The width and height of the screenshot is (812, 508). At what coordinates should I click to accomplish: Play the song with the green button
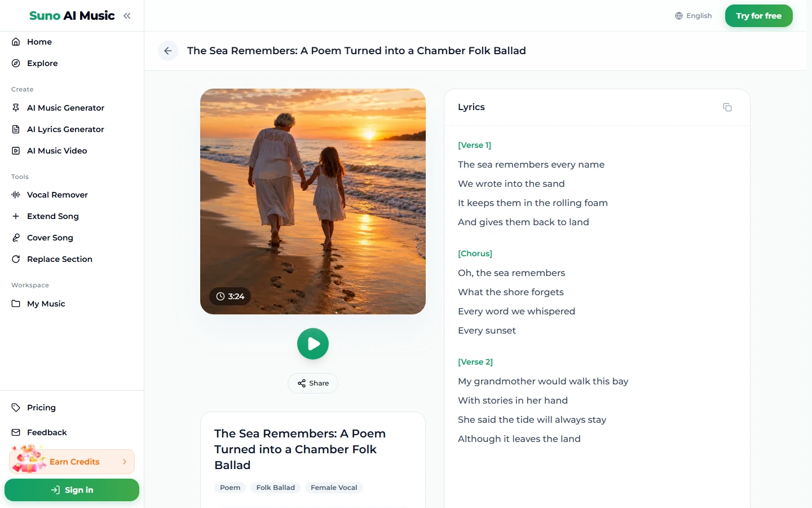tap(313, 344)
